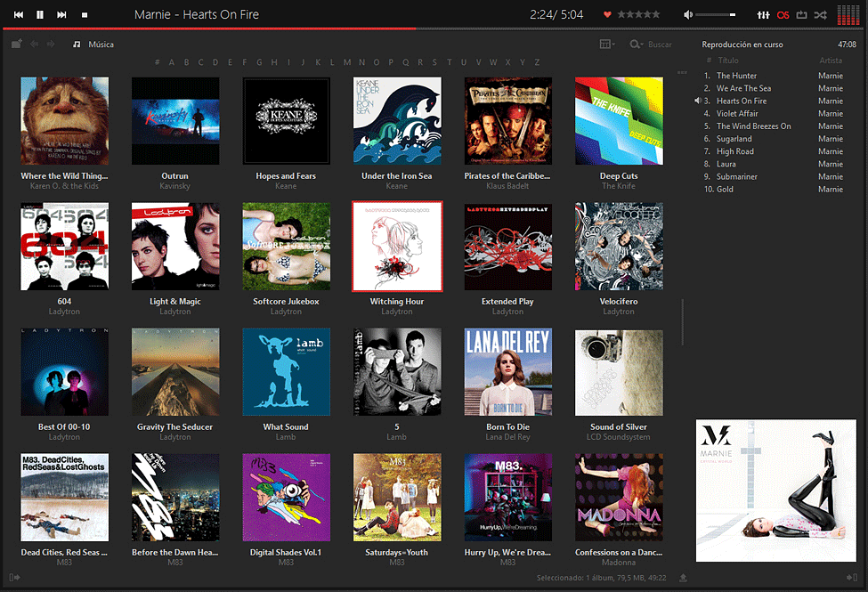Jump to letter M in alphabet bar
868x592 pixels.
[x=347, y=62]
